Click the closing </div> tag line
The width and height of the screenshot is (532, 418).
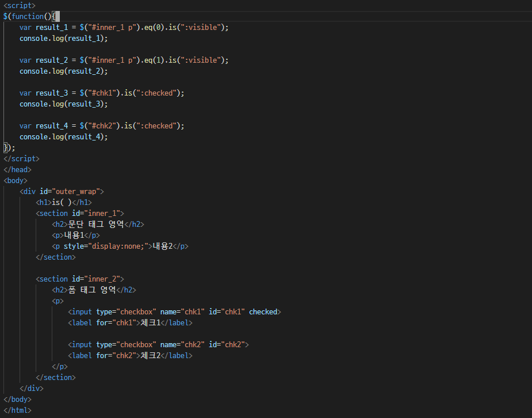tap(32, 389)
